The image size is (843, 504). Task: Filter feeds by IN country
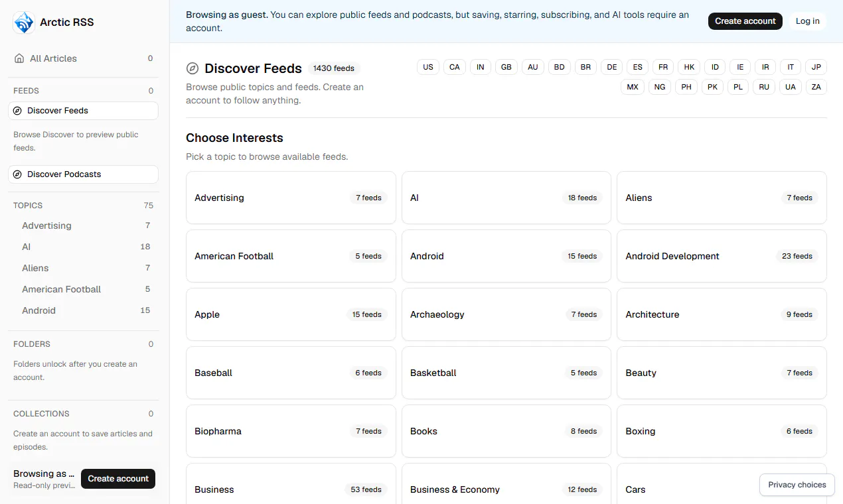(481, 67)
